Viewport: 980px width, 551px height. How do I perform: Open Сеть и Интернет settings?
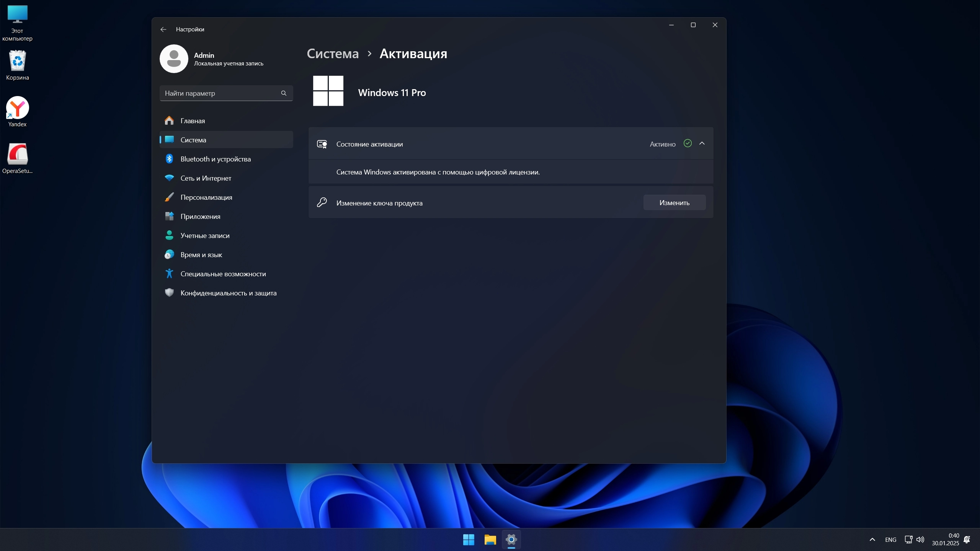pyautogui.click(x=206, y=178)
